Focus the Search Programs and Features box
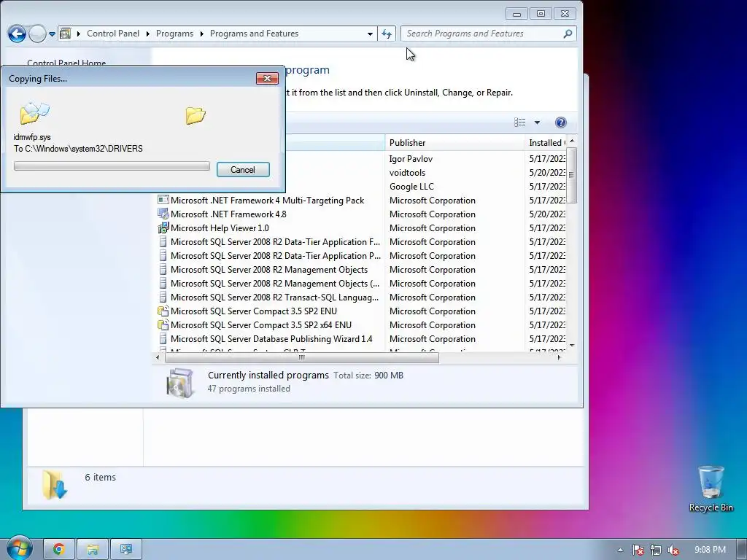 click(x=488, y=34)
